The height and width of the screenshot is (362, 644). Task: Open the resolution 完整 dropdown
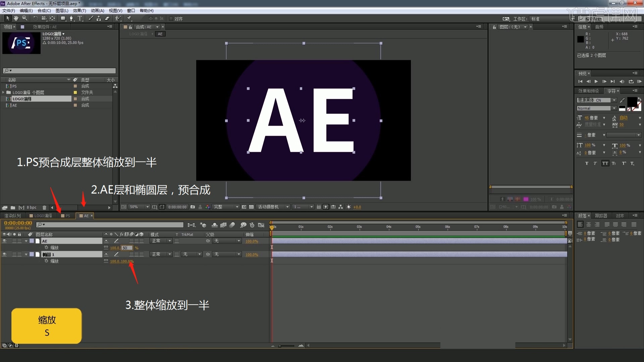pos(226,207)
